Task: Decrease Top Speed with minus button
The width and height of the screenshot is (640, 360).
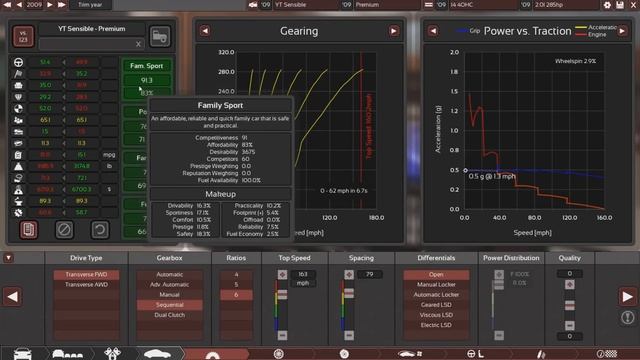Action: pos(282,336)
